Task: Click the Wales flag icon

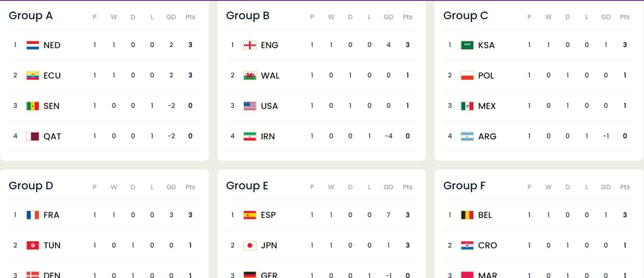Action: click(x=250, y=75)
